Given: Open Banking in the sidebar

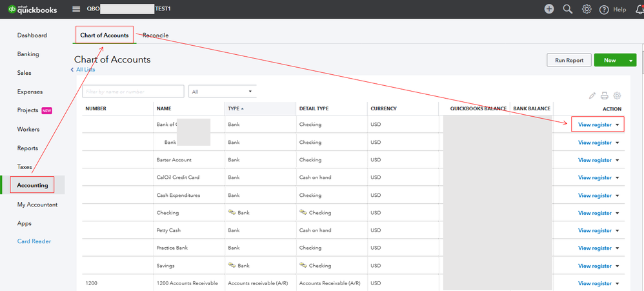Looking at the screenshot, I should pos(28,54).
